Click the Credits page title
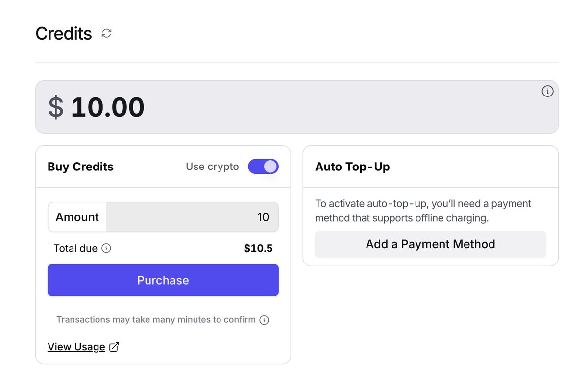Viewport: 588px width, 383px height. tap(64, 33)
